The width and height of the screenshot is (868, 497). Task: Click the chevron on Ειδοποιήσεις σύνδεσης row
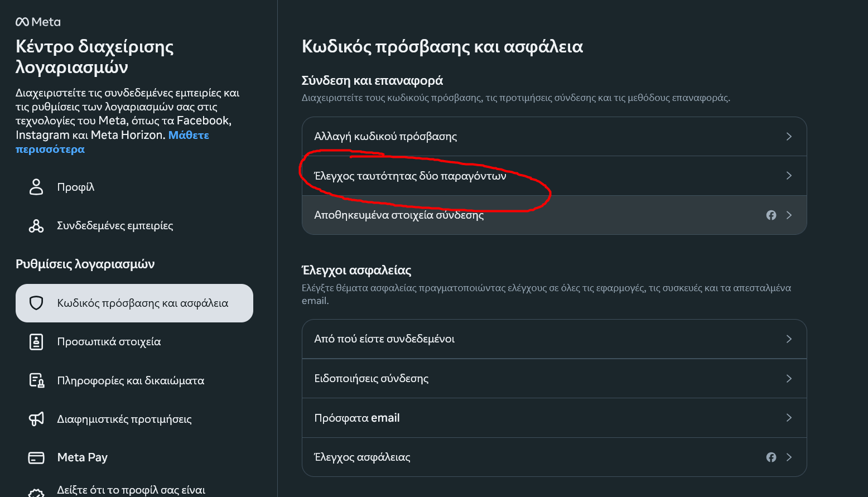pyautogui.click(x=789, y=378)
